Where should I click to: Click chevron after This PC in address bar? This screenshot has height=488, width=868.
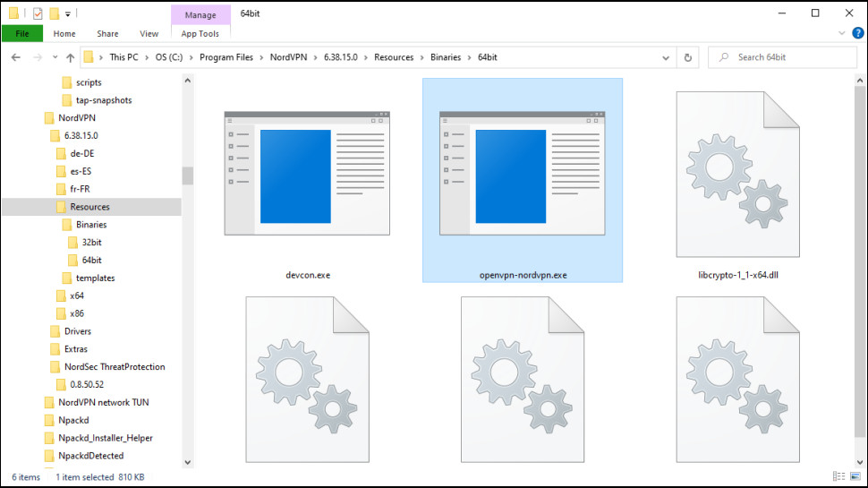click(147, 57)
